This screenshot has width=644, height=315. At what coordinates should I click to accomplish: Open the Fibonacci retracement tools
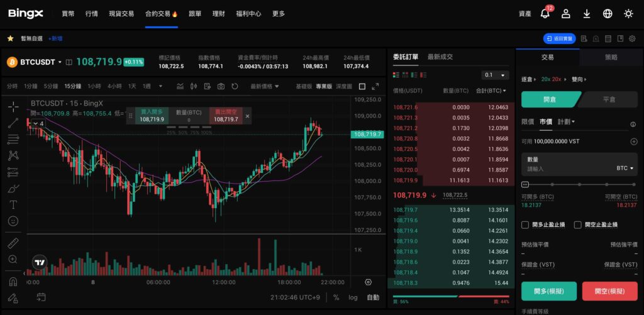coord(13,140)
